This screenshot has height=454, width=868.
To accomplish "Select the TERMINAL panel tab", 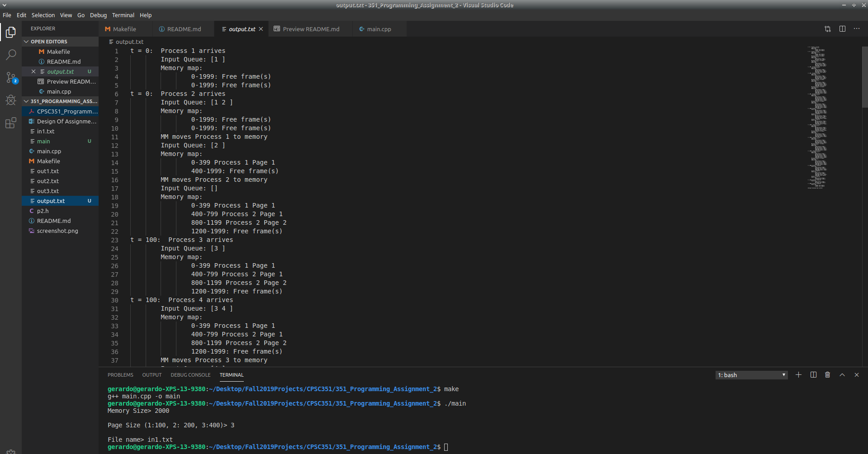I will 232,375.
